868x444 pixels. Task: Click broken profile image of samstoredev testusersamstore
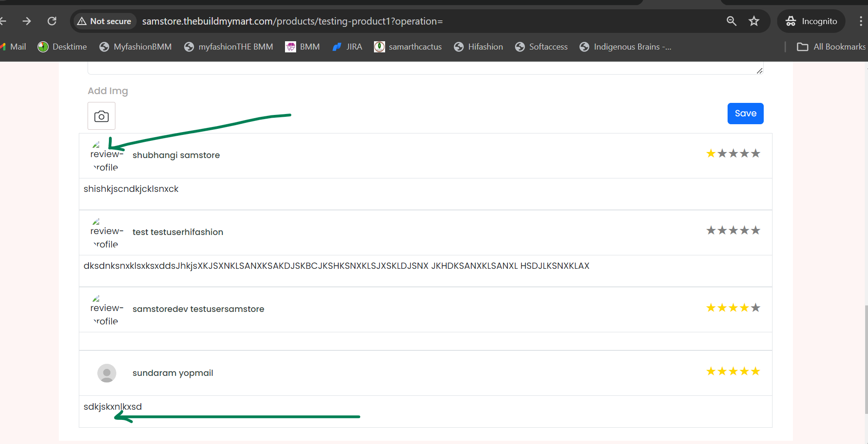coord(106,310)
